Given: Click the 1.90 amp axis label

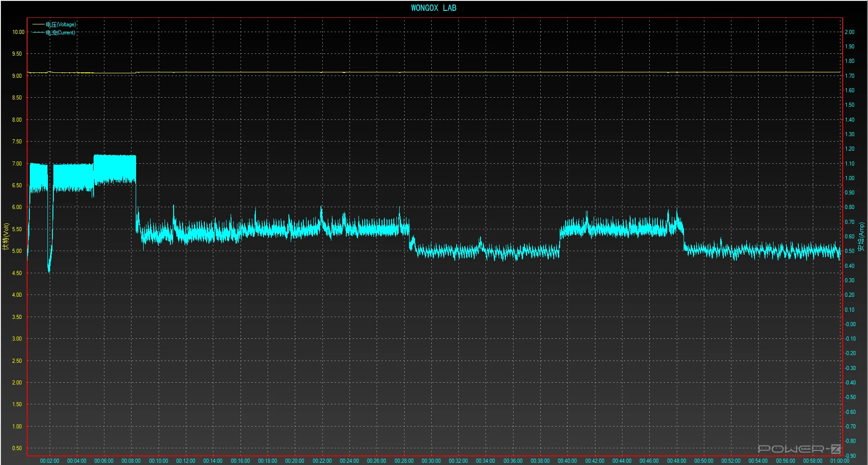Looking at the screenshot, I should coord(850,47).
